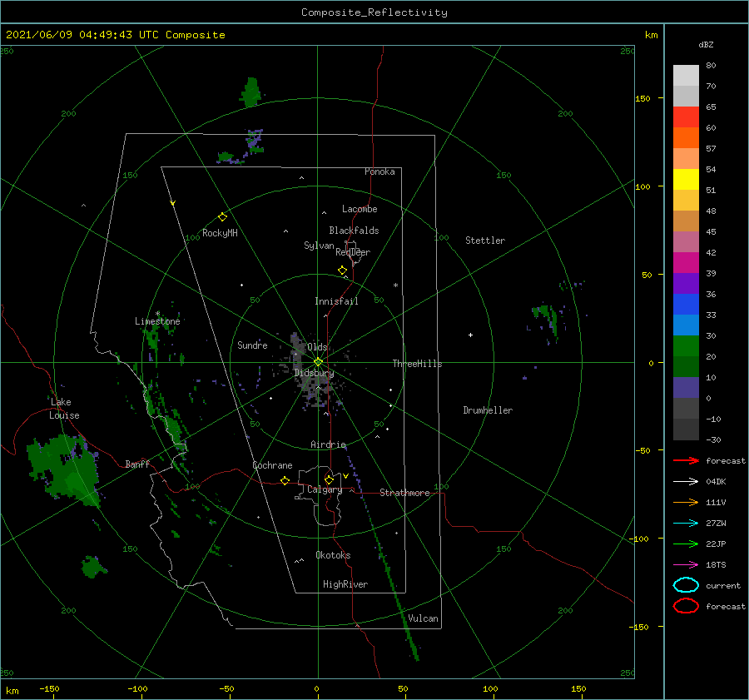Click the Sylvan label

[319, 246]
